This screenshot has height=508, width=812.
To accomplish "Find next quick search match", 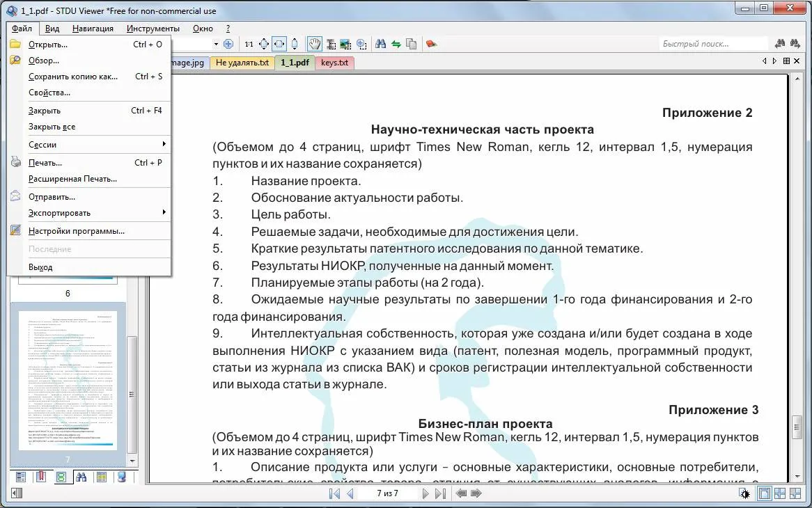I will coord(795,44).
